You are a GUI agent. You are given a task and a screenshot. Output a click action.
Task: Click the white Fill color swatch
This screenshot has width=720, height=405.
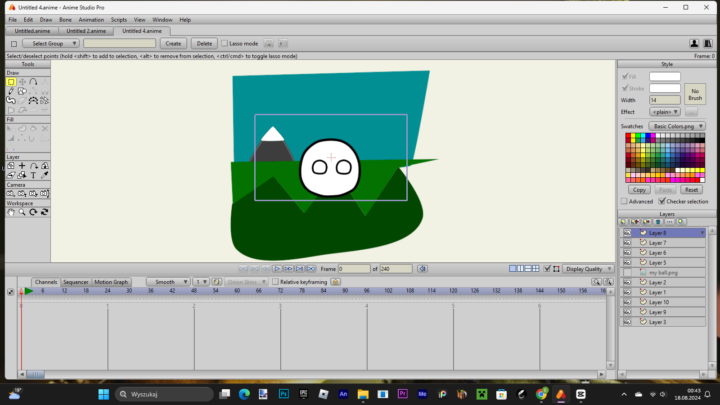click(664, 76)
